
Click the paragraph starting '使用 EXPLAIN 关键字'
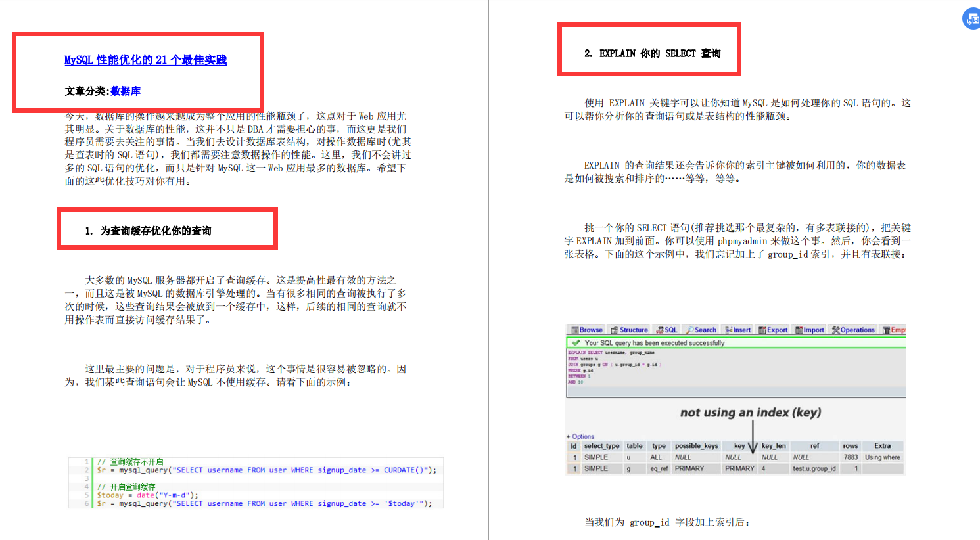point(737,110)
